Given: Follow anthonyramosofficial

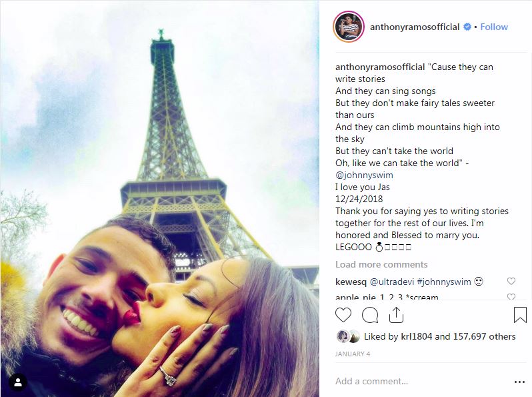Looking at the screenshot, I should pyautogui.click(x=494, y=27).
